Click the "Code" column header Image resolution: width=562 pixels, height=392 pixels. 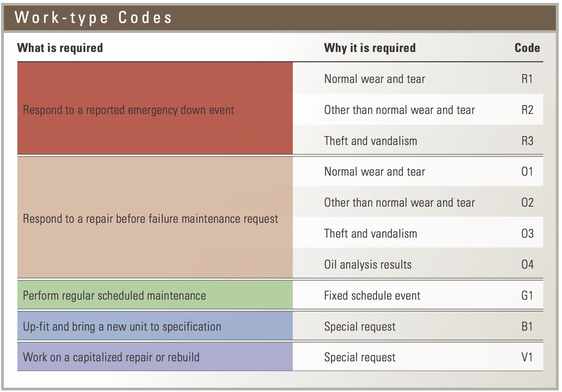(x=527, y=48)
